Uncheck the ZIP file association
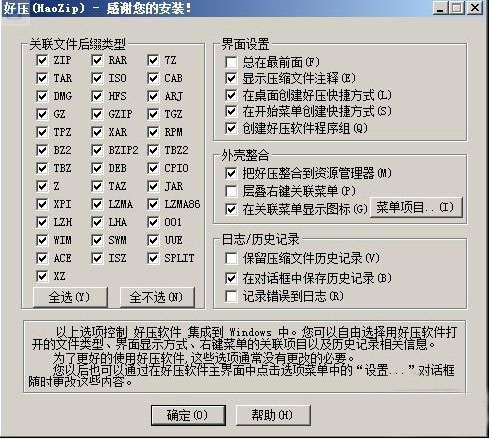The image size is (489, 439). coord(42,60)
